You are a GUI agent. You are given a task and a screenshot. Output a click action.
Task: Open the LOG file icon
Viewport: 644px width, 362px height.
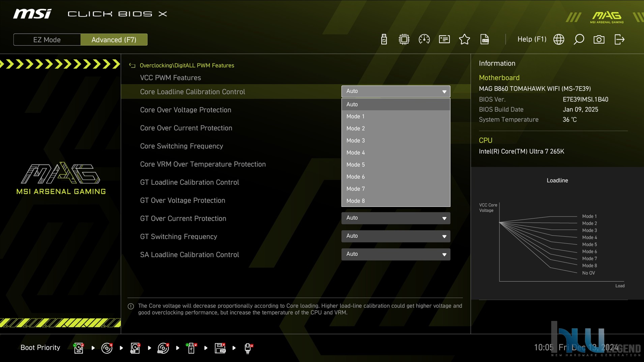(x=485, y=39)
